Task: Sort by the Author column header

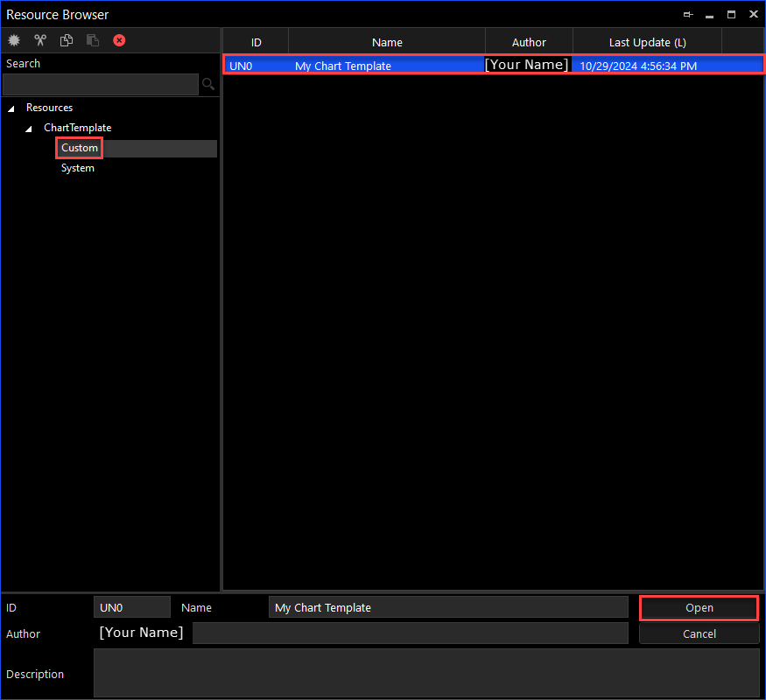Action: coord(529,43)
